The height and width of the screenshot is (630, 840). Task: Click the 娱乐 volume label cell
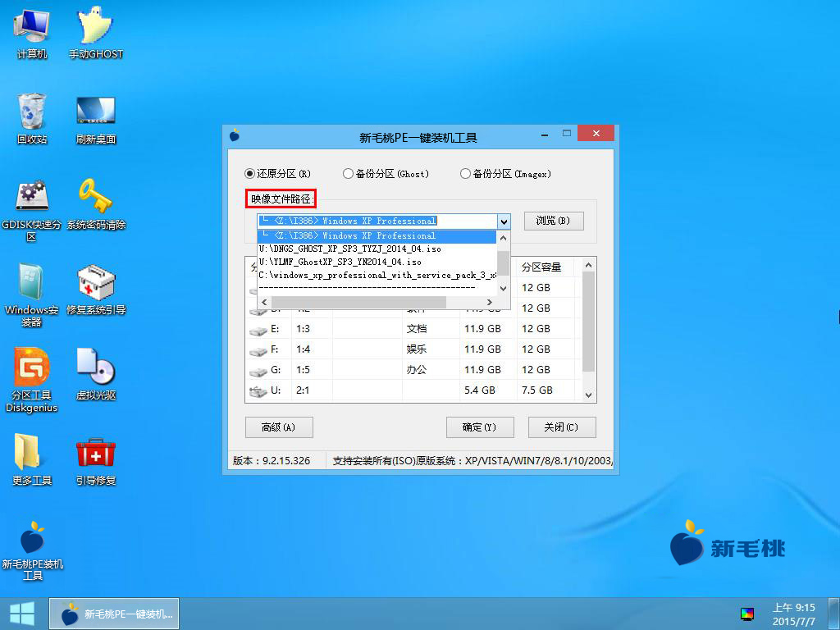pyautogui.click(x=416, y=349)
